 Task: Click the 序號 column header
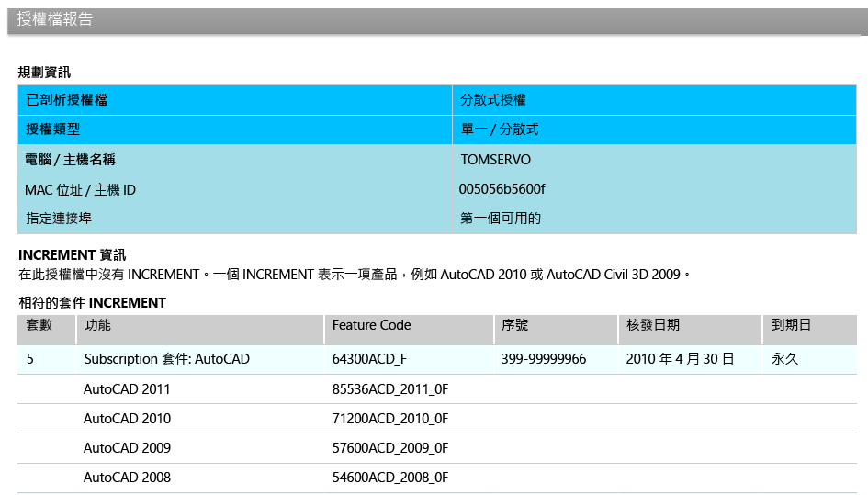coord(556,330)
